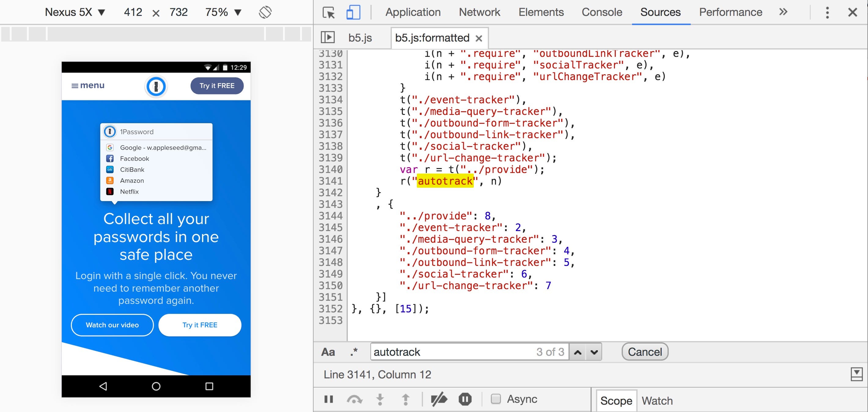
Task: Select the Console tab in DevTools
Action: pos(601,12)
